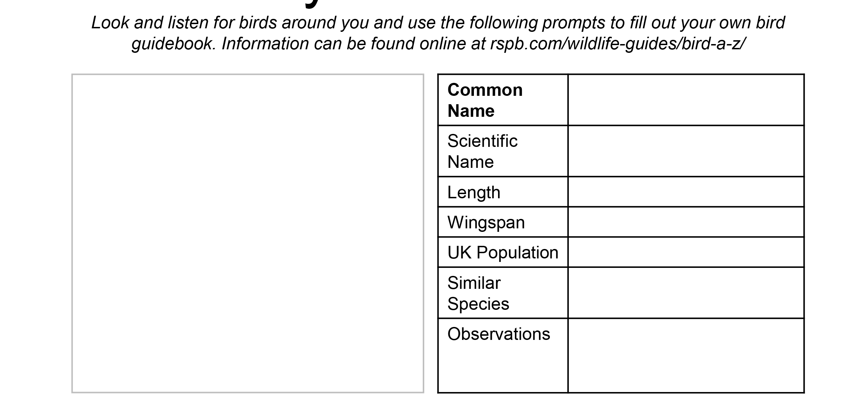Click the empty bird drawing box
This screenshot has height=406, width=868.
click(248, 233)
